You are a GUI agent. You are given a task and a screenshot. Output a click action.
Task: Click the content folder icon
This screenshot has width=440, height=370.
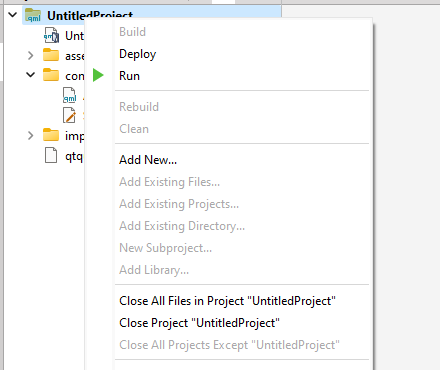click(x=51, y=75)
